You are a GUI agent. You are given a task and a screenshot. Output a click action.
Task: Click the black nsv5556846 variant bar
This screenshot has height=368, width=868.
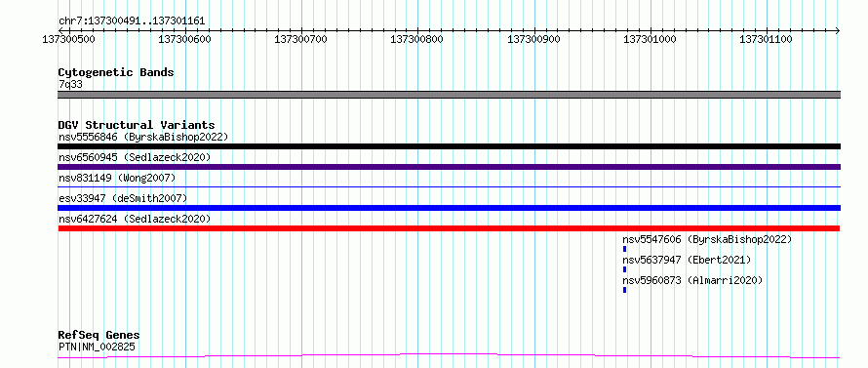click(x=449, y=146)
